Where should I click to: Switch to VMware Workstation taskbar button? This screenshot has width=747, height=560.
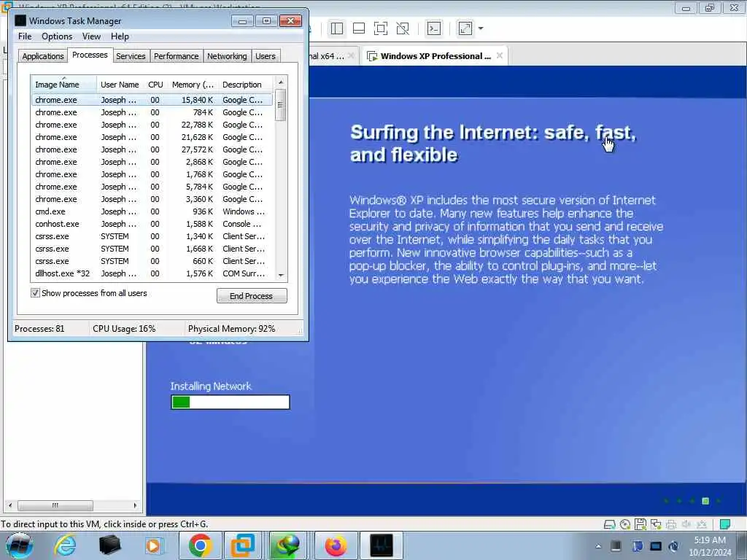click(x=242, y=545)
